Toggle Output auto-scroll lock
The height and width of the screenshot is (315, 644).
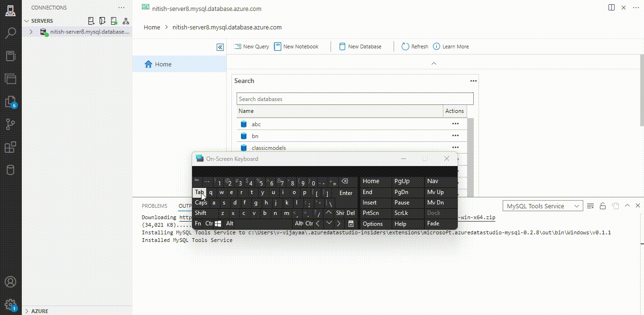pyautogui.click(x=602, y=205)
